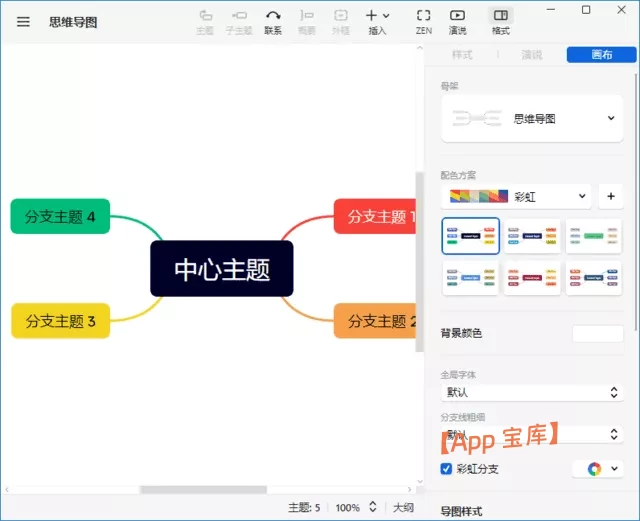Select the 画布 canvas tab
640x521 pixels.
(x=601, y=55)
